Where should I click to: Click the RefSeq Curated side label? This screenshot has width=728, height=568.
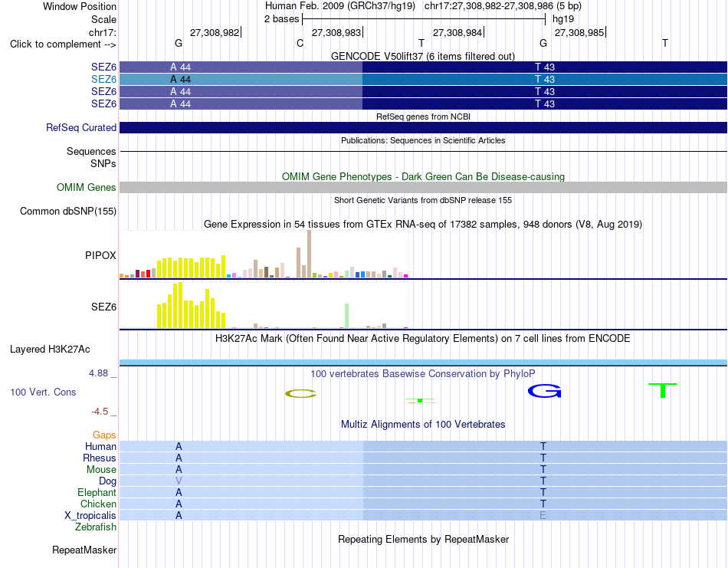[x=81, y=128]
